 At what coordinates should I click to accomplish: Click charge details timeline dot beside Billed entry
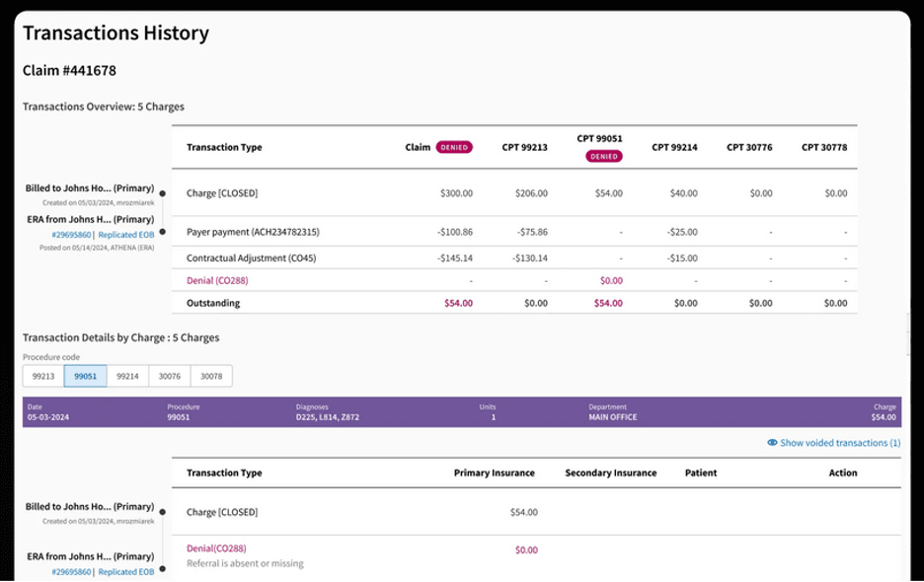162,512
